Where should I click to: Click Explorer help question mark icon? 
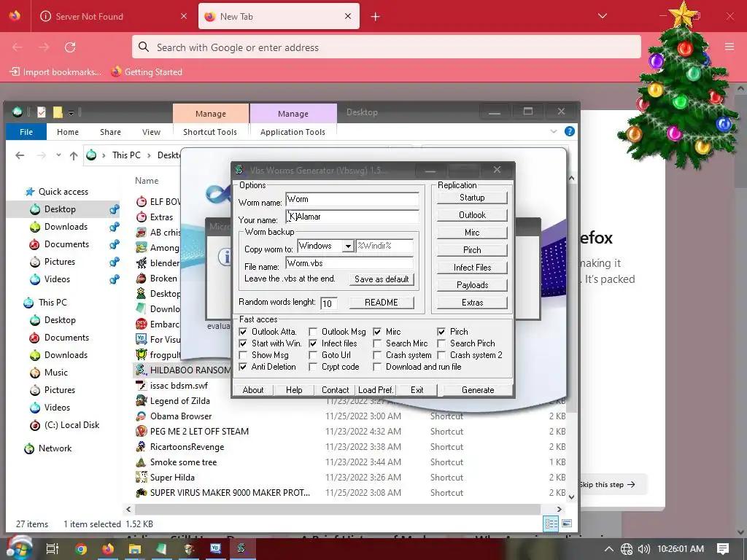(x=569, y=131)
